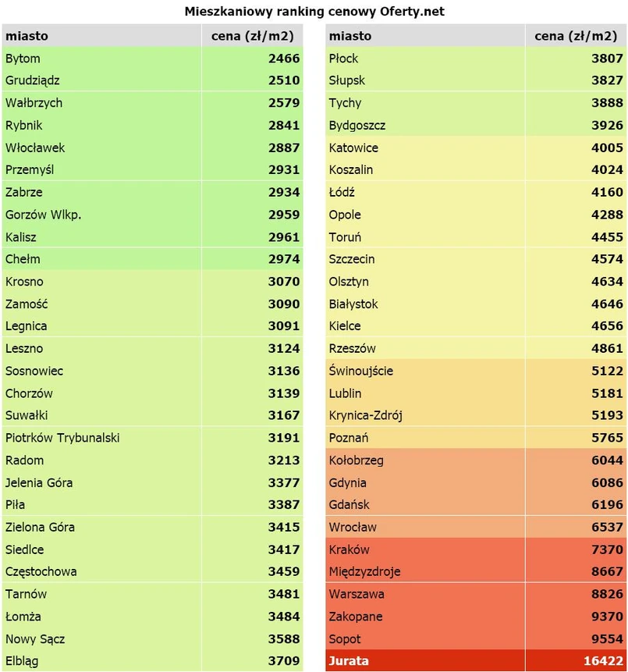Select the Międzyzdroje row label

364,572
